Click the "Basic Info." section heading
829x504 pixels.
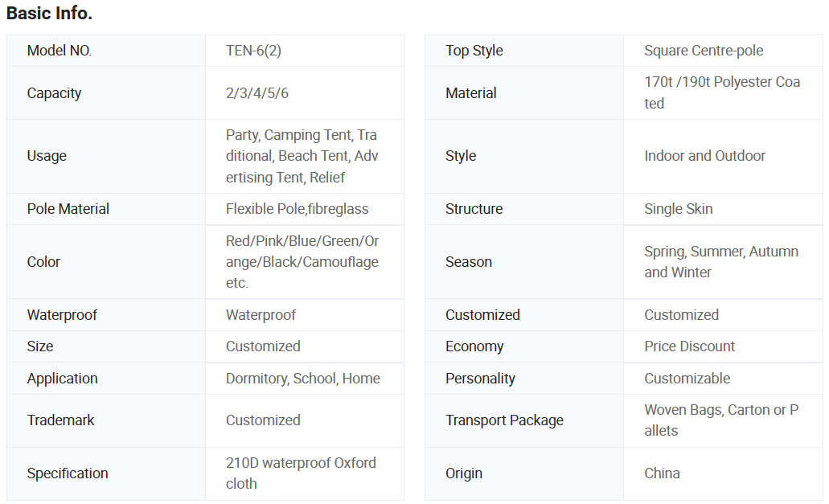pyautogui.click(x=49, y=14)
